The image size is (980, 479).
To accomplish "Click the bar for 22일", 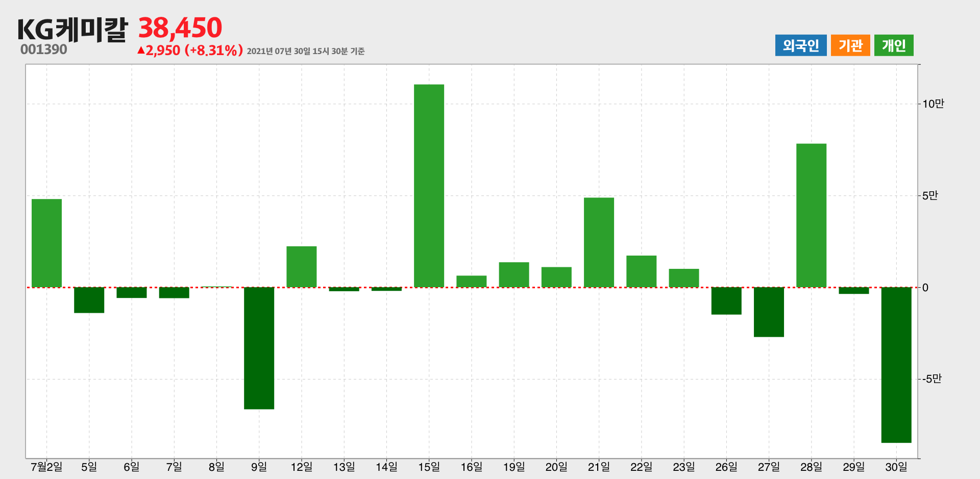I will point(642,271).
